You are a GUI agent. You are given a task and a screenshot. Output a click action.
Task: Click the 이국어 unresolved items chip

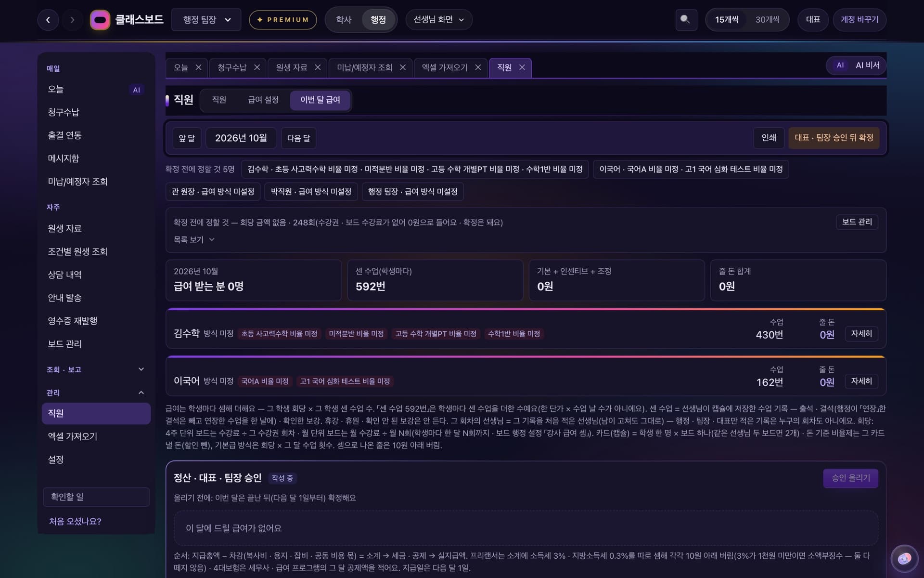tap(691, 169)
